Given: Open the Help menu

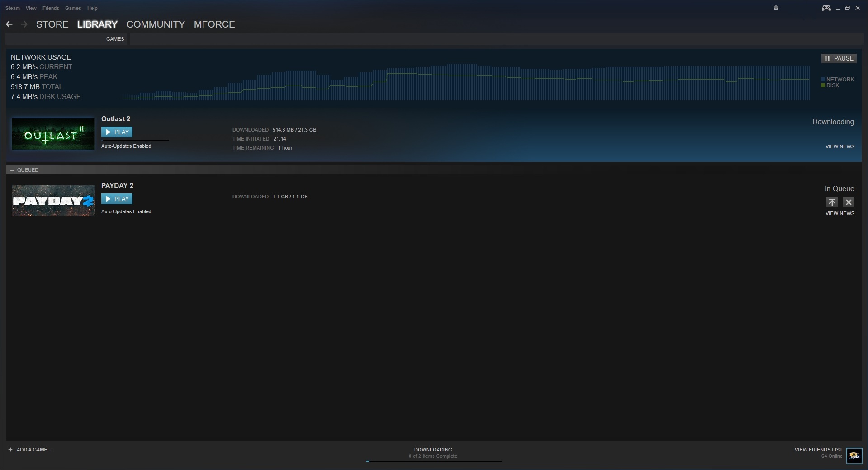Looking at the screenshot, I should click(92, 8).
